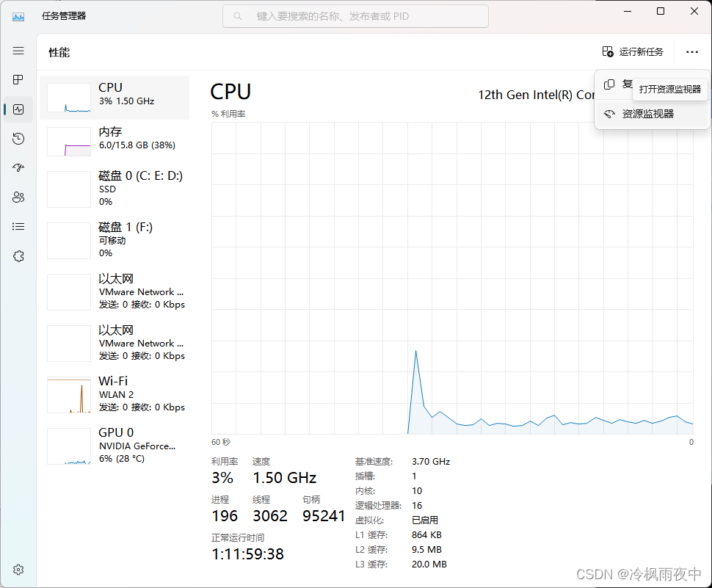Screen dimensions: 712x588
Task: Click the main CPU utilization graph
Action: [452, 278]
